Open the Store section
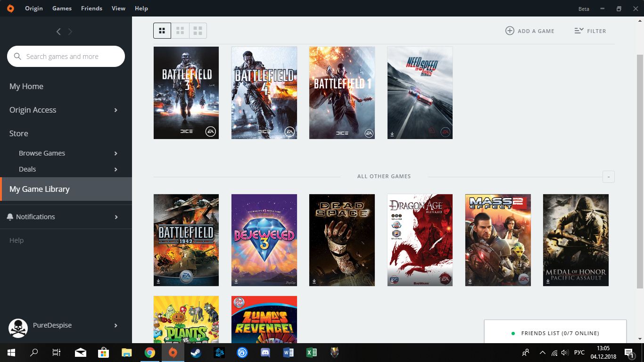Image resolution: width=644 pixels, height=362 pixels. click(19, 134)
